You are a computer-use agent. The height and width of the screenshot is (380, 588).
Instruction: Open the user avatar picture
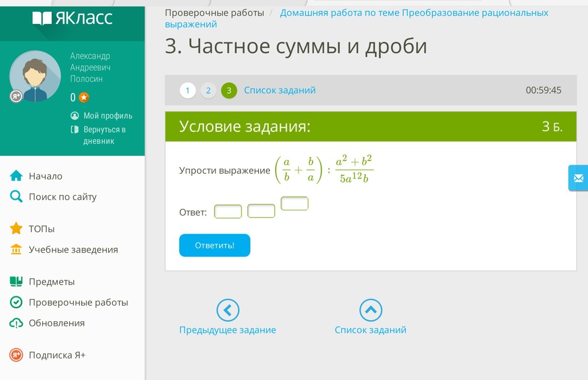click(x=35, y=76)
